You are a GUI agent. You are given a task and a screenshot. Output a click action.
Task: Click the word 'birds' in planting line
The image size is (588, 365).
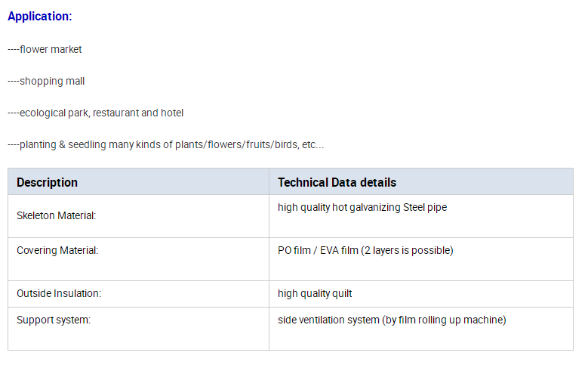point(286,144)
